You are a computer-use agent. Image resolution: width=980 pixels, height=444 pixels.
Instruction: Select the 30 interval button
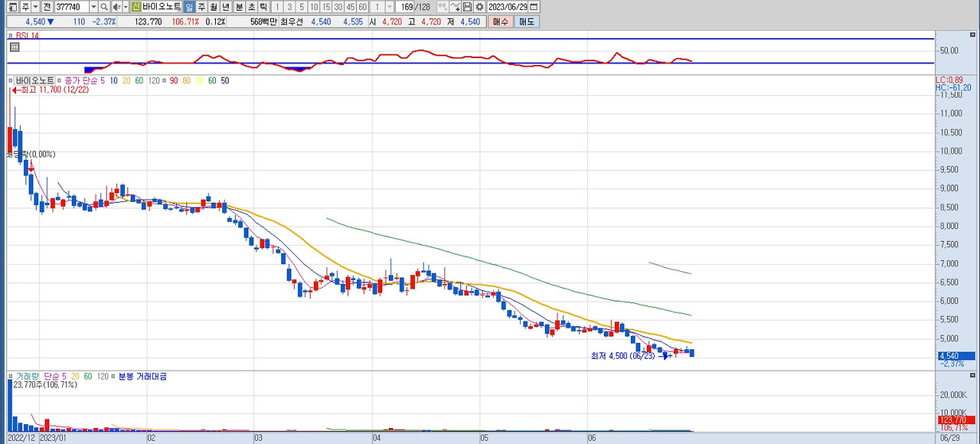[x=338, y=7]
